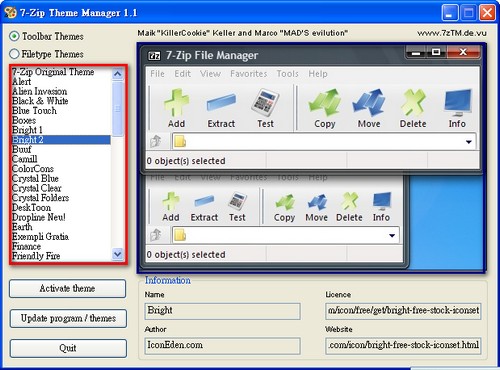Open Edit menu in large preview
This screenshot has width=500, height=370.
pos(183,74)
